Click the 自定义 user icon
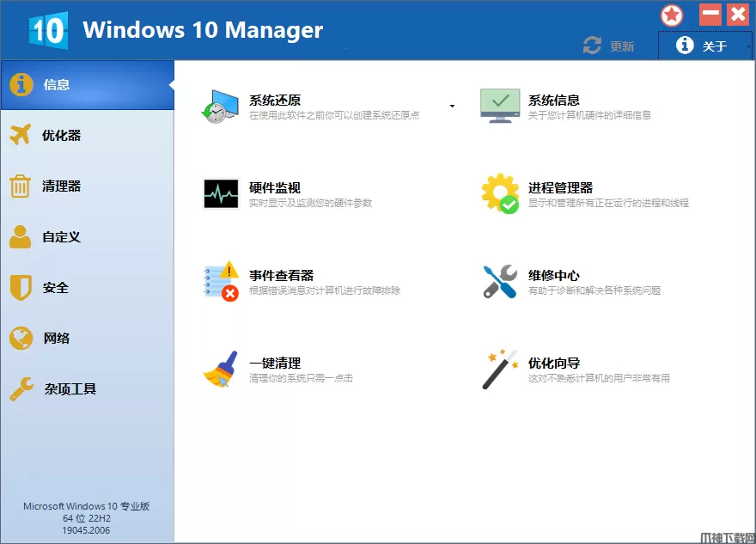756x544 pixels. coord(21,237)
